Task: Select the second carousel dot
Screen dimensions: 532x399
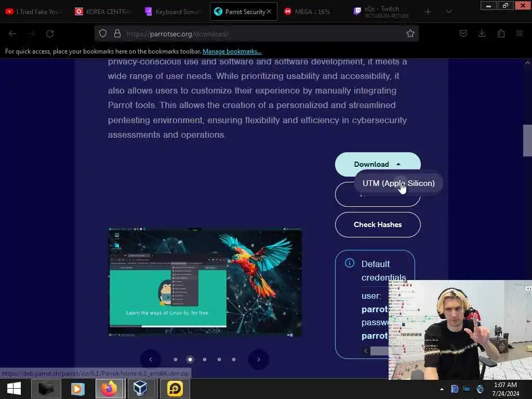Action: pyautogui.click(x=190, y=360)
